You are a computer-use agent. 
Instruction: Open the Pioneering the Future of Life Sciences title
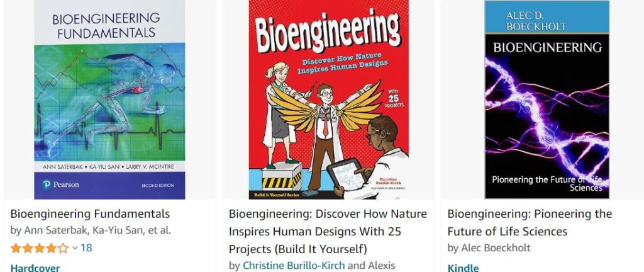(x=530, y=223)
